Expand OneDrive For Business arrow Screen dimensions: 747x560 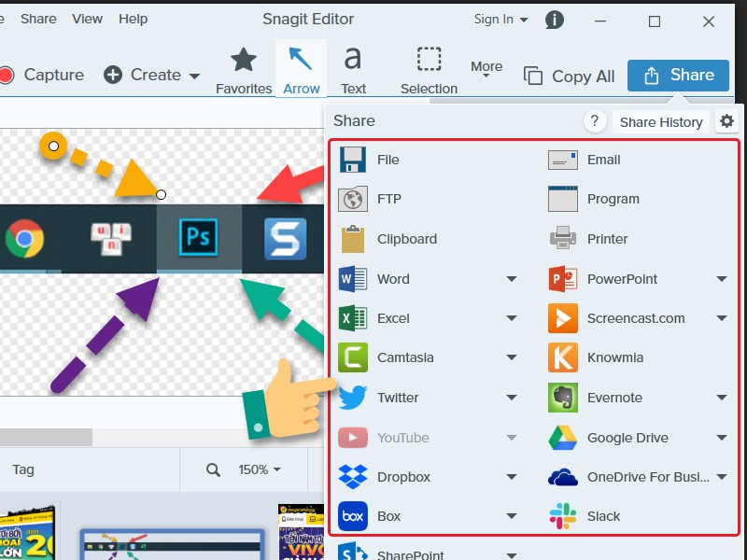point(722,477)
